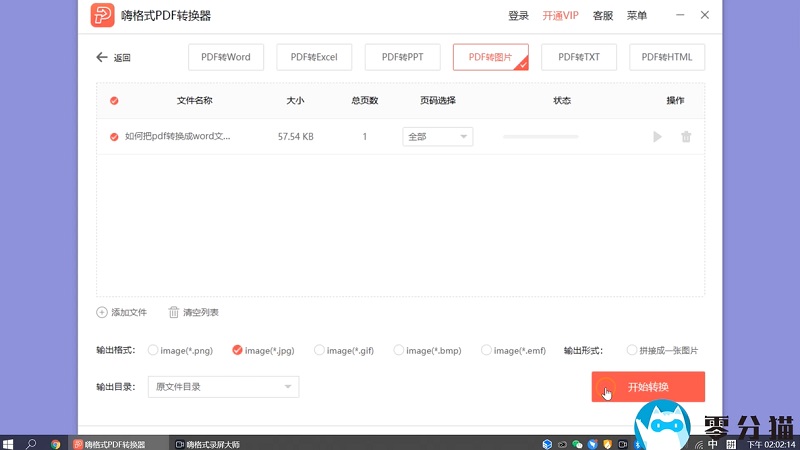Image resolution: width=800 pixels, height=450 pixels.
Task: Uncheck the 如何把pdf转换成word file checkbox
Action: click(x=114, y=137)
